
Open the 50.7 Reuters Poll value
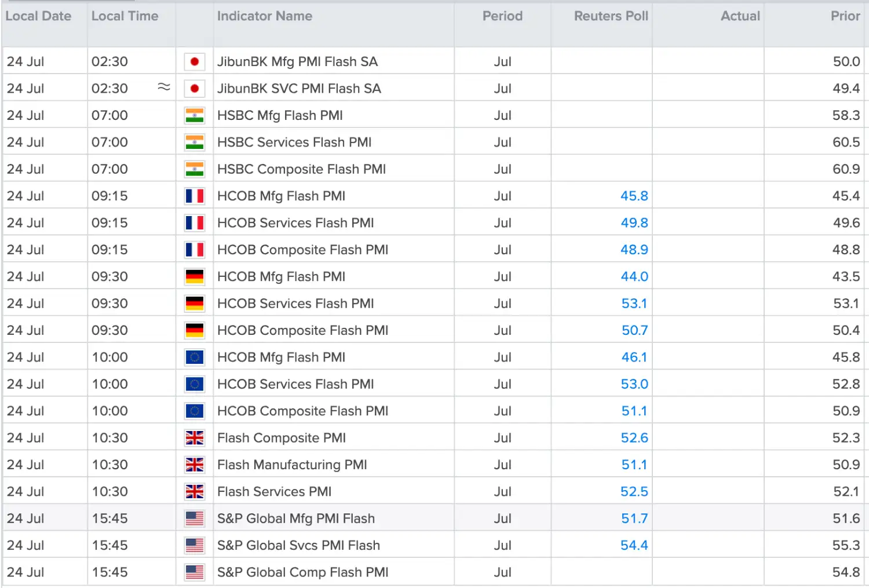(634, 330)
